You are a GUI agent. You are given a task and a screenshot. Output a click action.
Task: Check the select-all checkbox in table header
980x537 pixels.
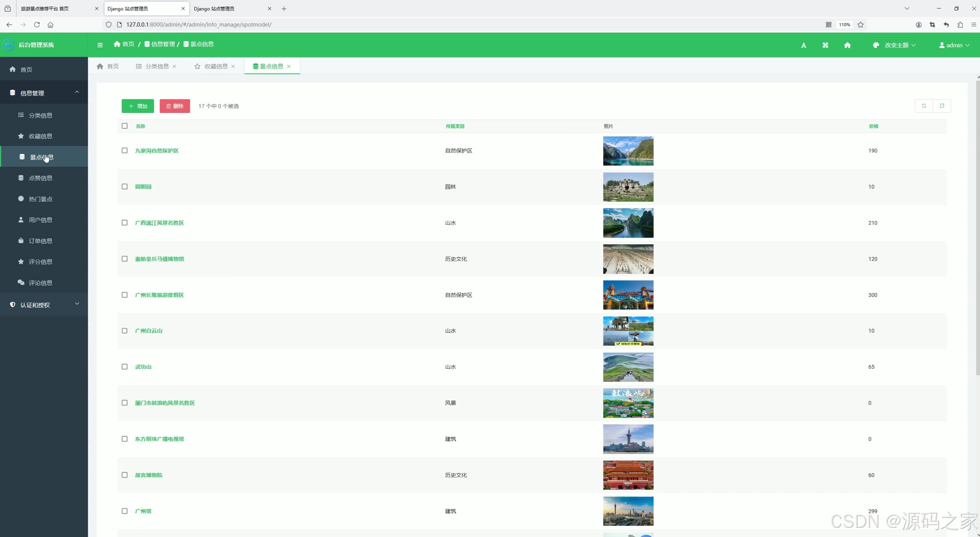(x=125, y=126)
